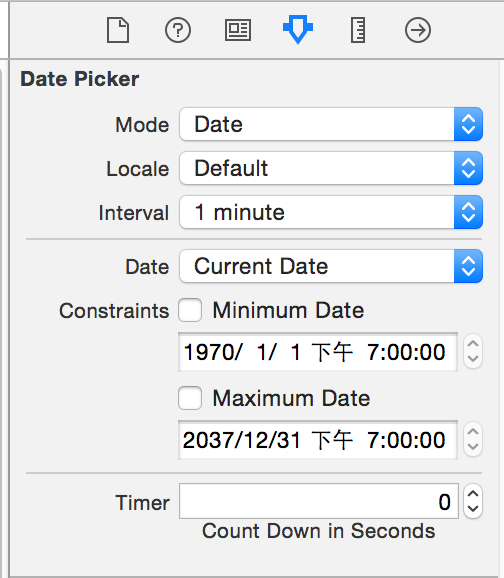Image resolution: width=504 pixels, height=578 pixels.
Task: Open the Size inspector ruler icon
Action: (x=358, y=30)
